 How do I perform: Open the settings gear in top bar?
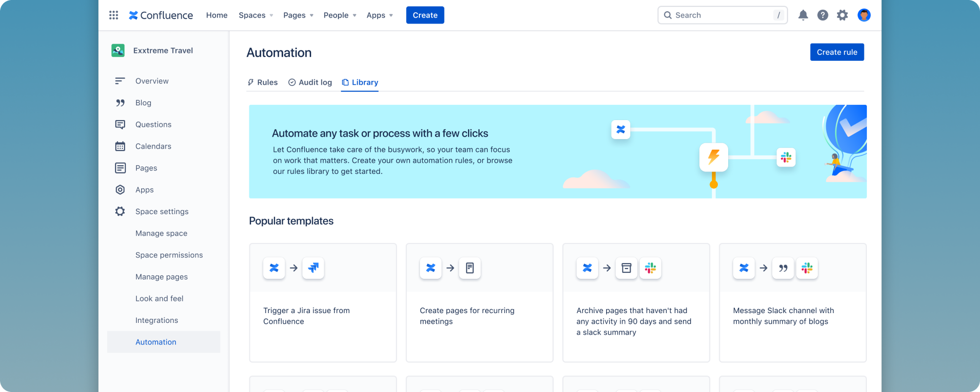point(842,15)
